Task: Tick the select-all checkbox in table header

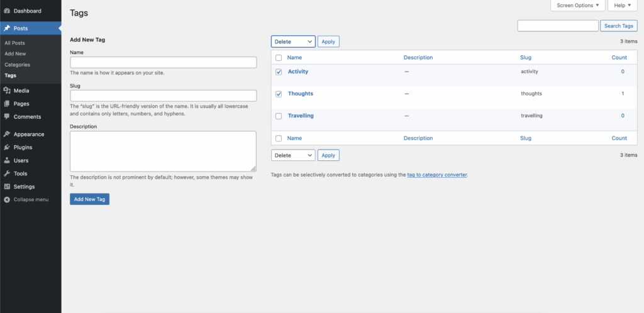Action: click(x=279, y=58)
